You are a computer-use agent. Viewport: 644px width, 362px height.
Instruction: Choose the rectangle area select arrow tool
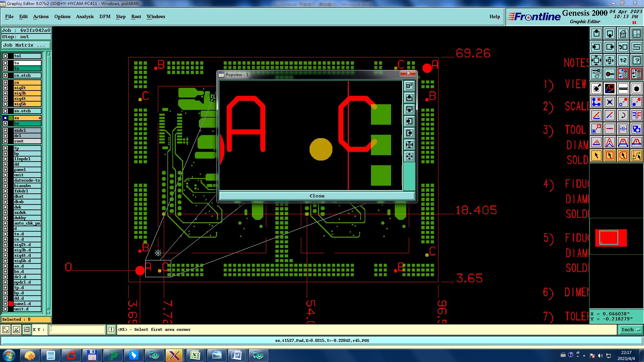click(610, 156)
